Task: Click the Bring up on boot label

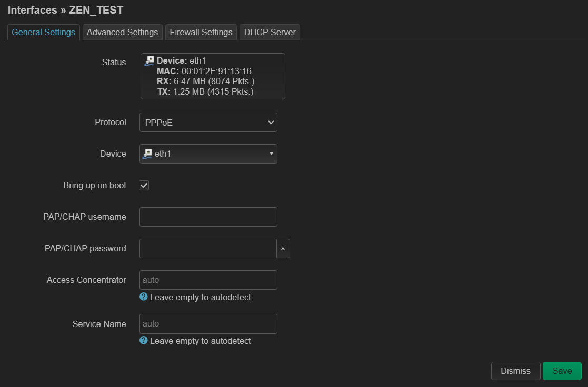Action: 95,186
